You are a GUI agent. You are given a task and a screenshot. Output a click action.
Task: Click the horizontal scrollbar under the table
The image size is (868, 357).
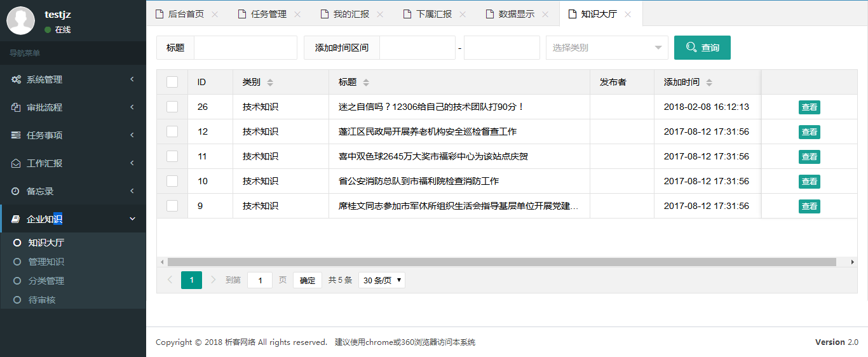[502, 262]
